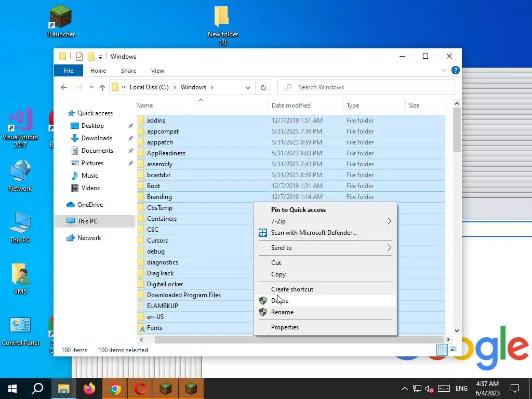The image size is (532, 399).
Task: Open the Home ribbon tab
Action: 98,71
